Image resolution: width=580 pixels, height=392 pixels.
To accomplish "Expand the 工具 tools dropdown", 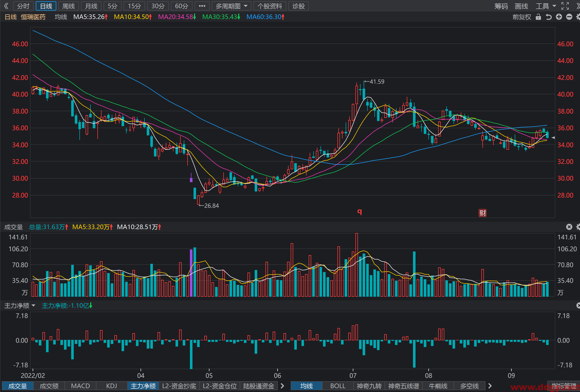I will pyautogui.click(x=546, y=6).
